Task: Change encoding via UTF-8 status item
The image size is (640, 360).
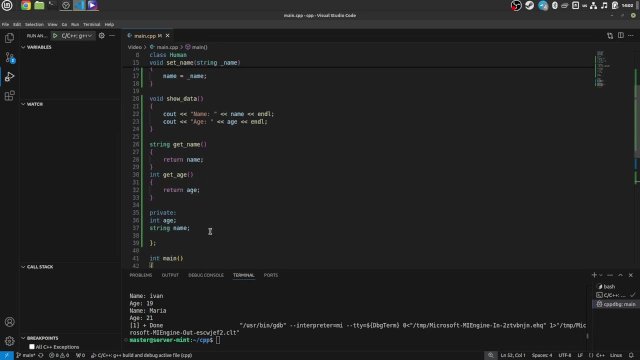Action: (564, 356)
